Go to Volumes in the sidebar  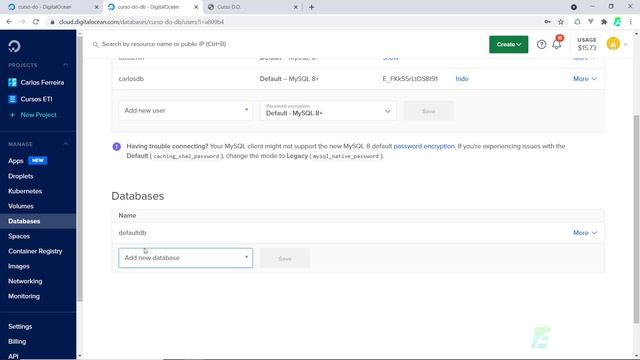point(21,206)
